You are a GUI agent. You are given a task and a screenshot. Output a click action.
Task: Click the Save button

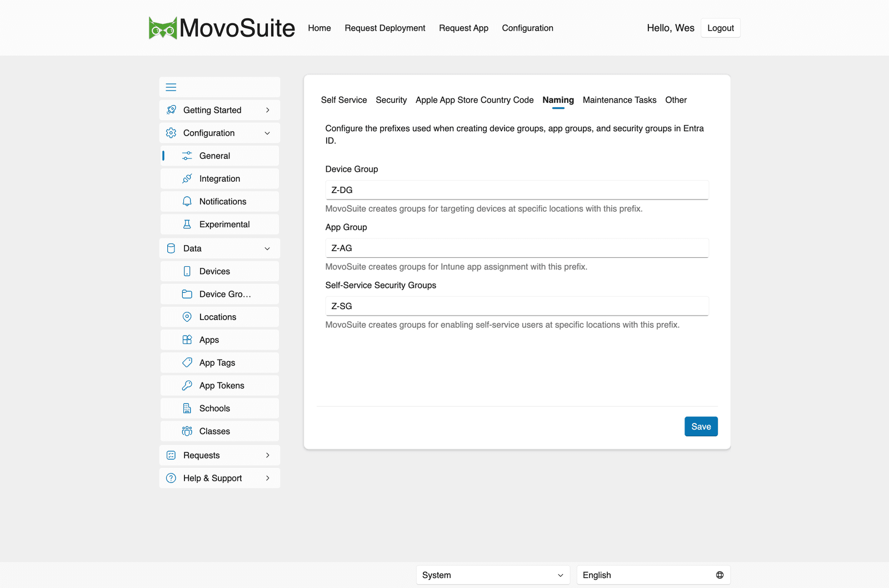[x=701, y=426]
